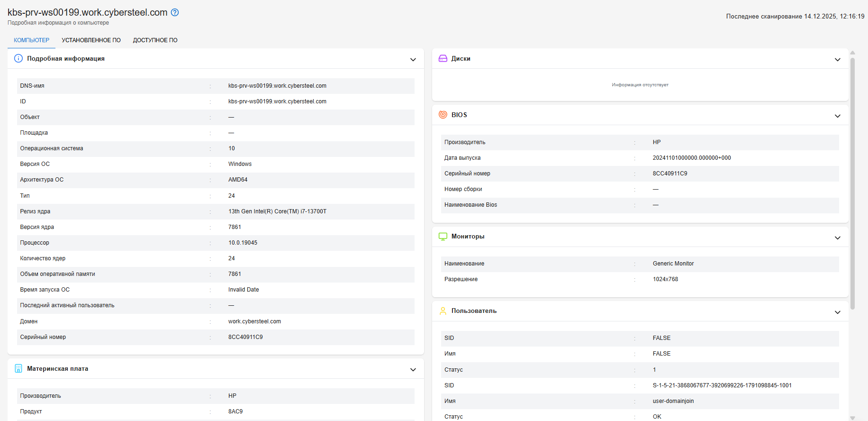Click the processor name 13th Gen Intel Core i7-13700T
This screenshot has width=868, height=421.
pyautogui.click(x=277, y=211)
